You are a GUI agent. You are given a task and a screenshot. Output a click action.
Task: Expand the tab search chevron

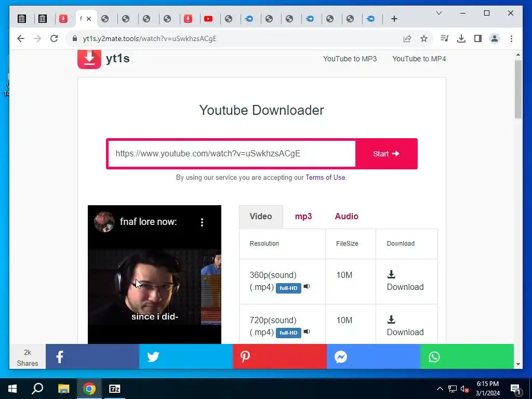[438, 13]
